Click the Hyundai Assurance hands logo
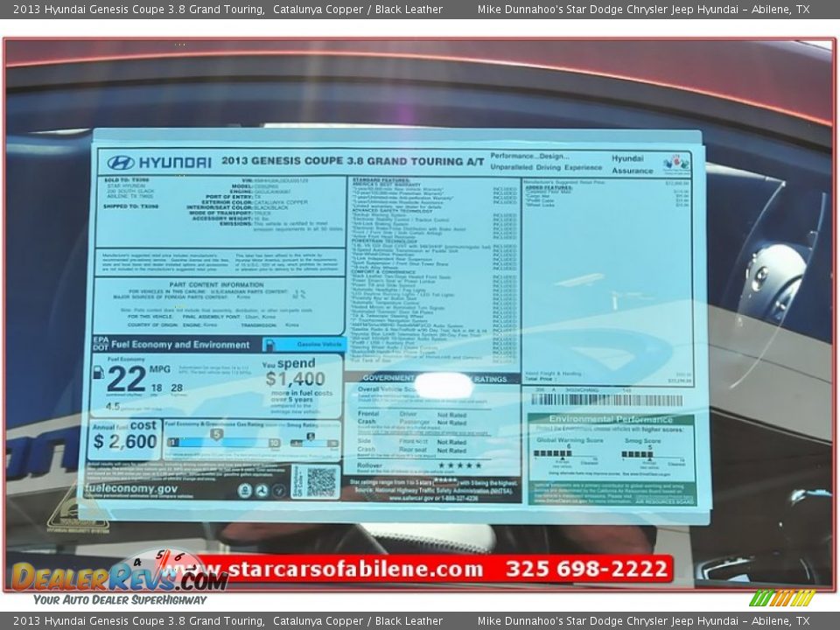The width and height of the screenshot is (840, 630). click(676, 163)
